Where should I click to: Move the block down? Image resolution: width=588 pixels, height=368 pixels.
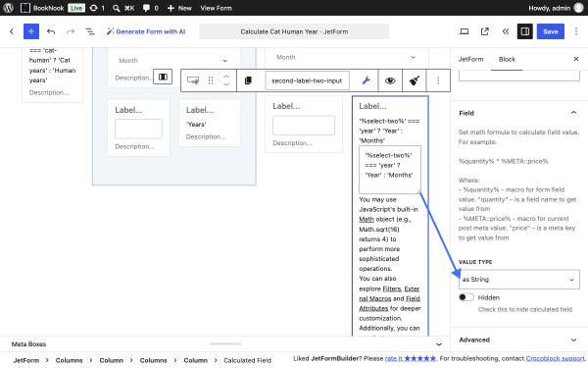click(226, 84)
